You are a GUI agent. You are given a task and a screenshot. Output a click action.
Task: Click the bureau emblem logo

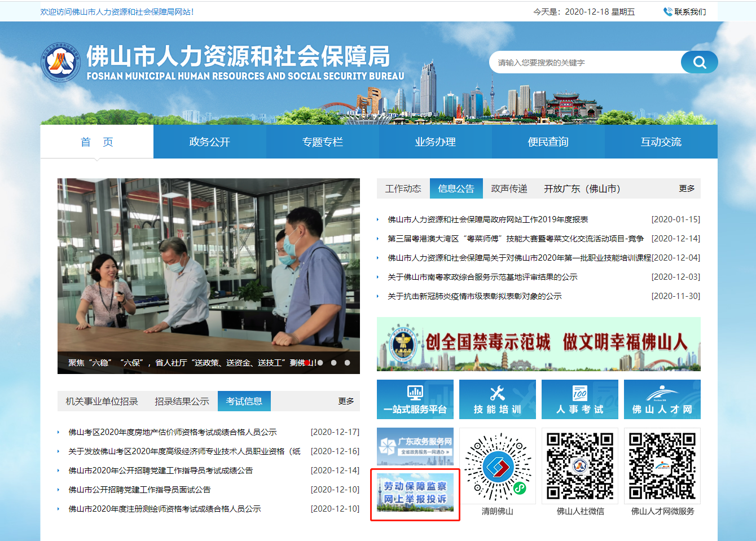click(x=60, y=62)
